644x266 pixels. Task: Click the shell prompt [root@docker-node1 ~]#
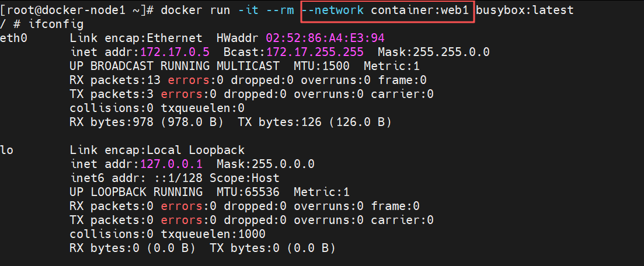[x=77, y=10]
